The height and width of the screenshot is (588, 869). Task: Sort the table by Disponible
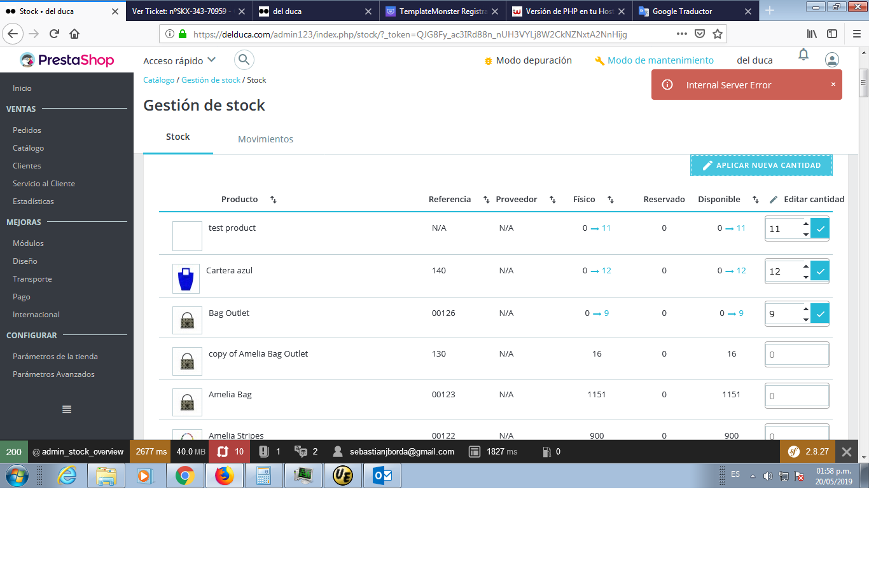coord(756,200)
